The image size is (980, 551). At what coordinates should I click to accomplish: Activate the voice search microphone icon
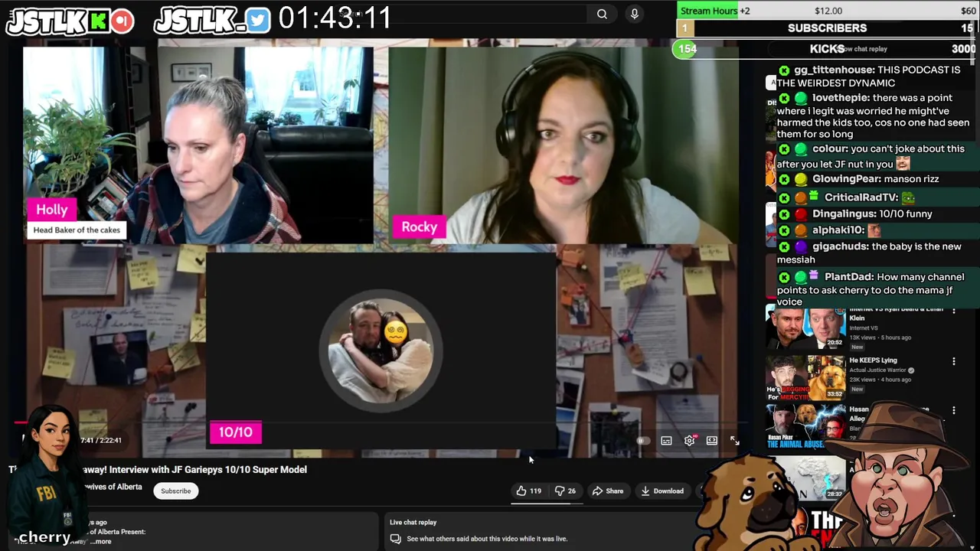[x=634, y=14]
